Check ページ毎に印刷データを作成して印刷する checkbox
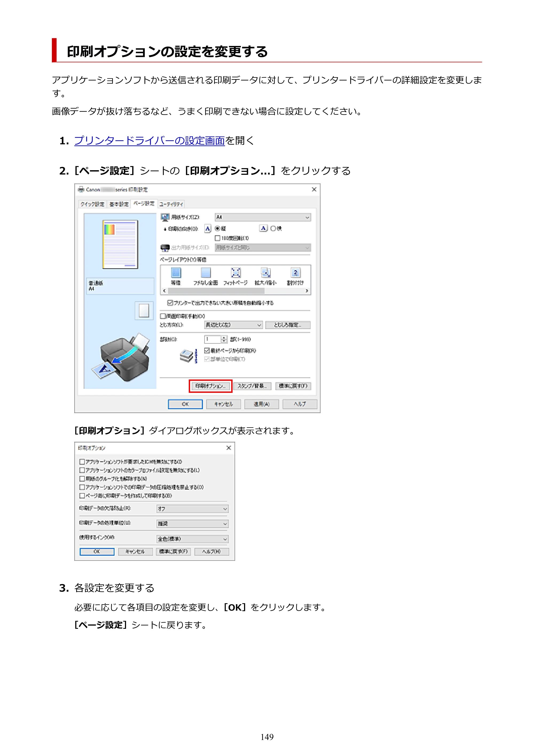Viewport: 534px width, 756px height. (82, 496)
